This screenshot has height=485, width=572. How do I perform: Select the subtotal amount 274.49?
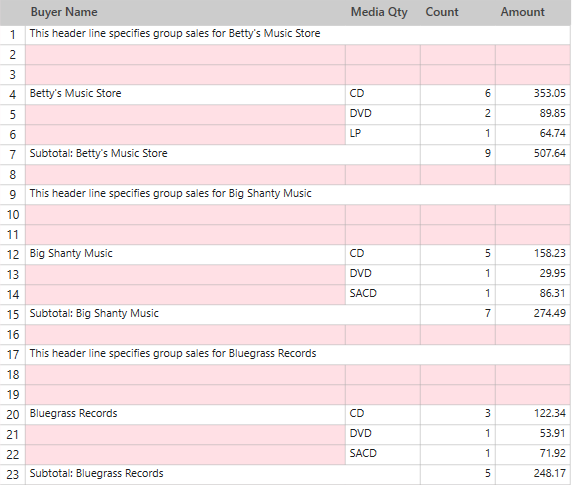pyautogui.click(x=533, y=315)
